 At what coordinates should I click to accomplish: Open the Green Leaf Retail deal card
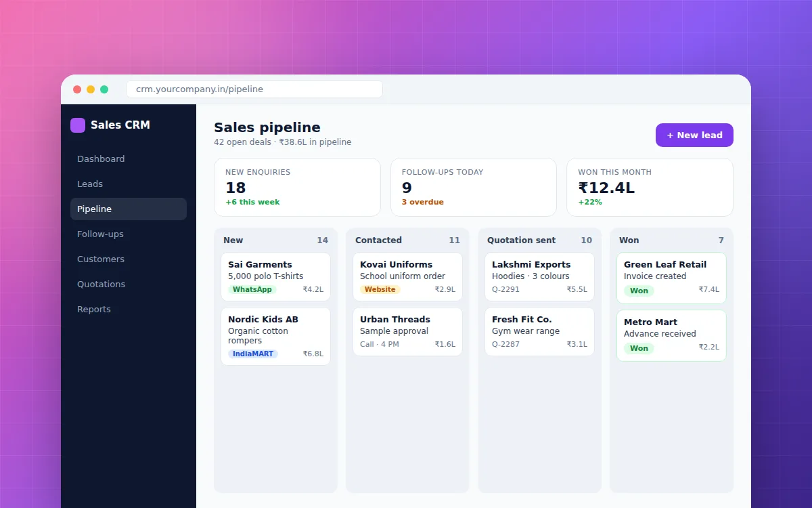coord(671,278)
